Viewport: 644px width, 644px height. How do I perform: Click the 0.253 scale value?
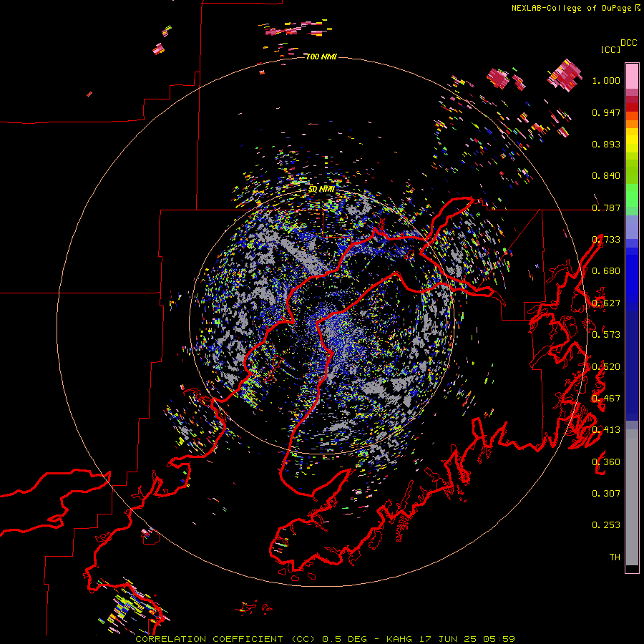[606, 525]
